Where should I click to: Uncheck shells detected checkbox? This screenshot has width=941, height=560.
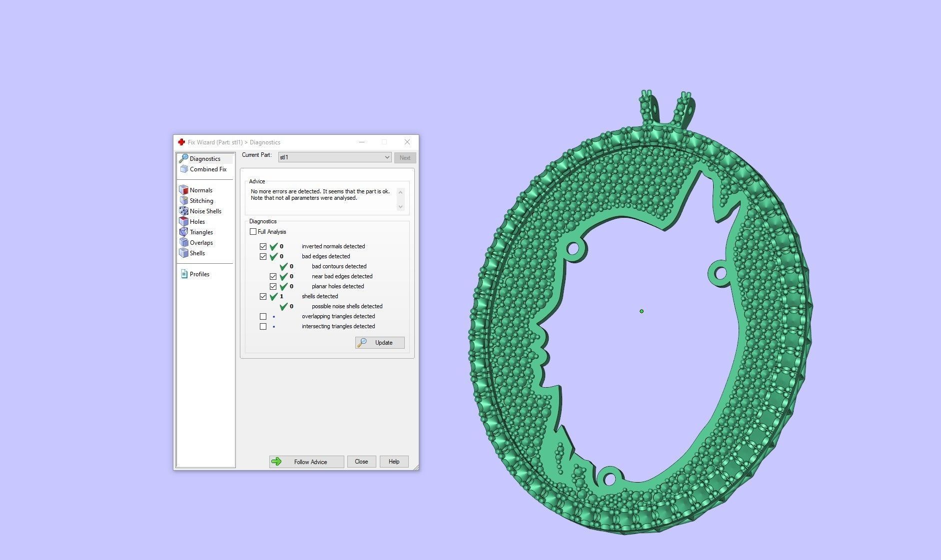click(263, 296)
